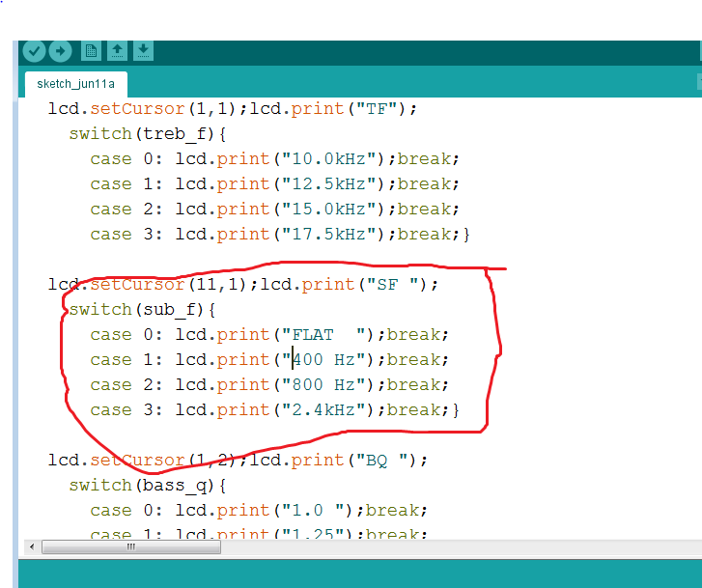Click the Verify checkmark icon

[34, 51]
